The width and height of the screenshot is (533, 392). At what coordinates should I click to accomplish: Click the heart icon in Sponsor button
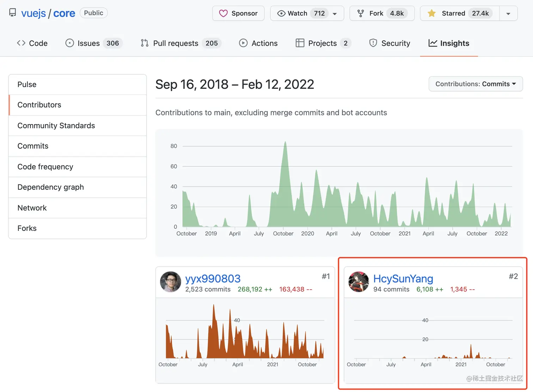click(223, 13)
